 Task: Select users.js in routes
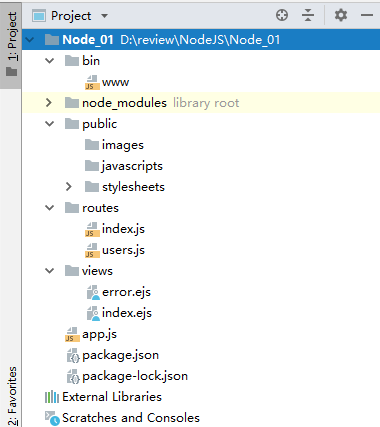(x=123, y=250)
